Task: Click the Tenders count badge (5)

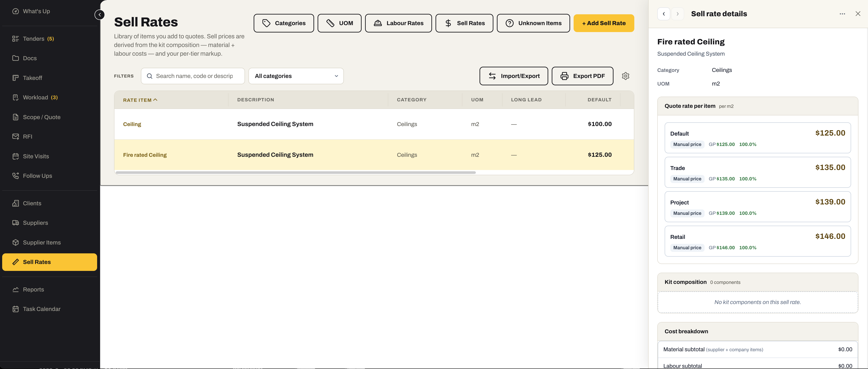Action: pyautogui.click(x=51, y=39)
